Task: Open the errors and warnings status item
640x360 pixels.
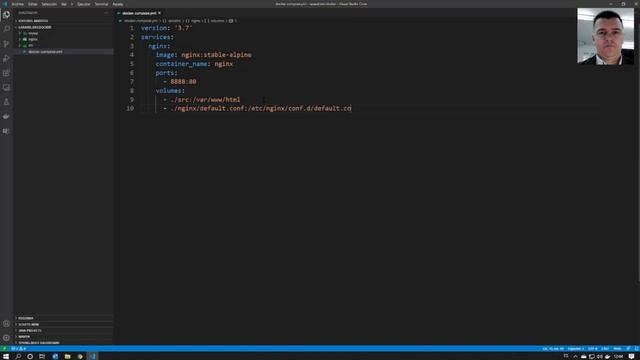Action: tap(18, 349)
